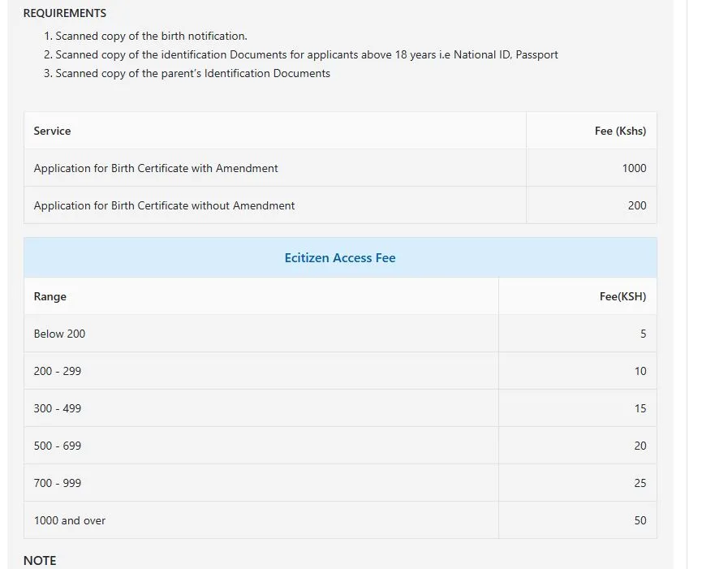Click the fee value 10
The width and height of the screenshot is (728, 569).
click(640, 371)
